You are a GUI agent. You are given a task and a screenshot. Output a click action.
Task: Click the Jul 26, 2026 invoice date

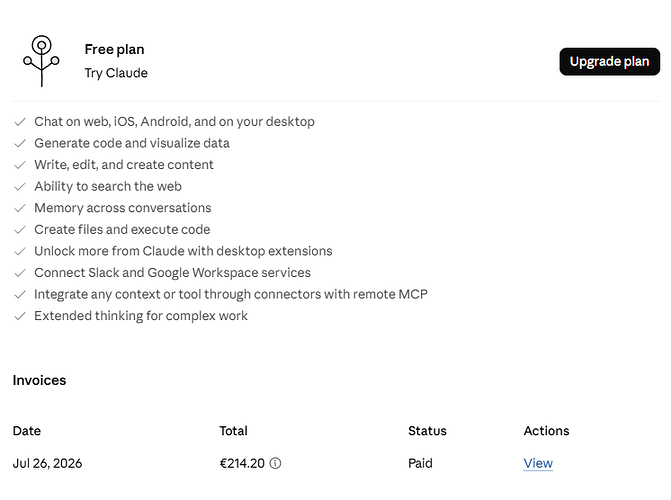48,463
